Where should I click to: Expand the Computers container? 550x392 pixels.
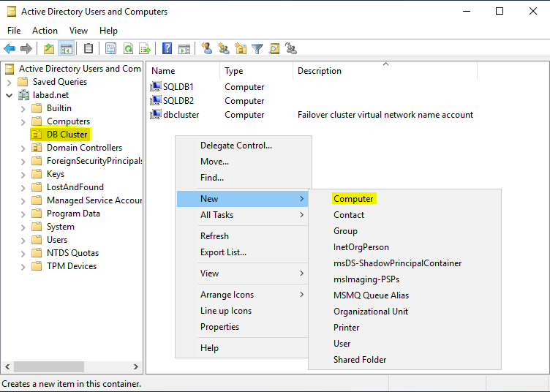coord(23,122)
